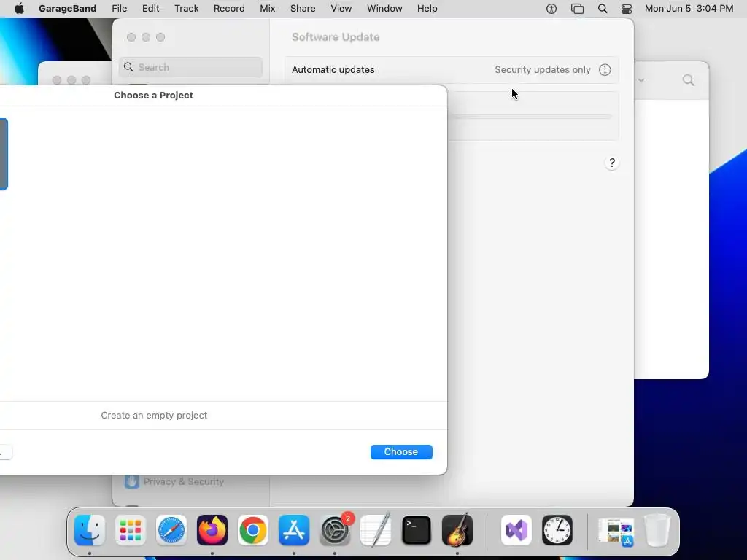Launch Firefox from the Dock

point(212,530)
